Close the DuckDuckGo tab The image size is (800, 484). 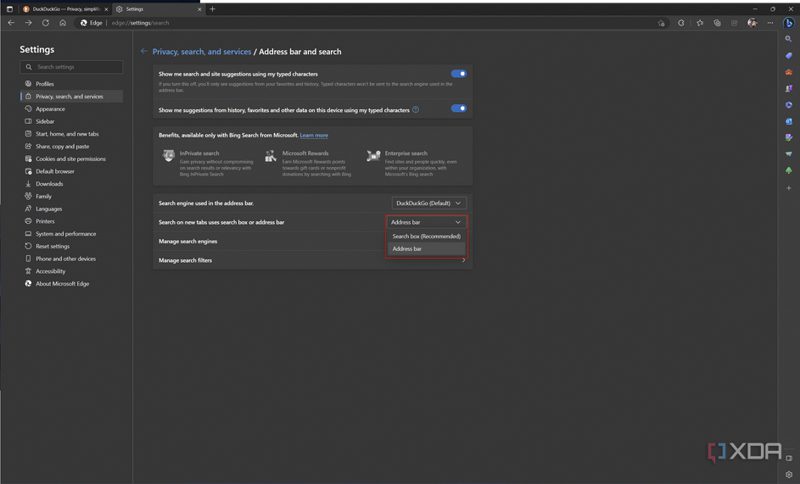pyautogui.click(x=106, y=9)
